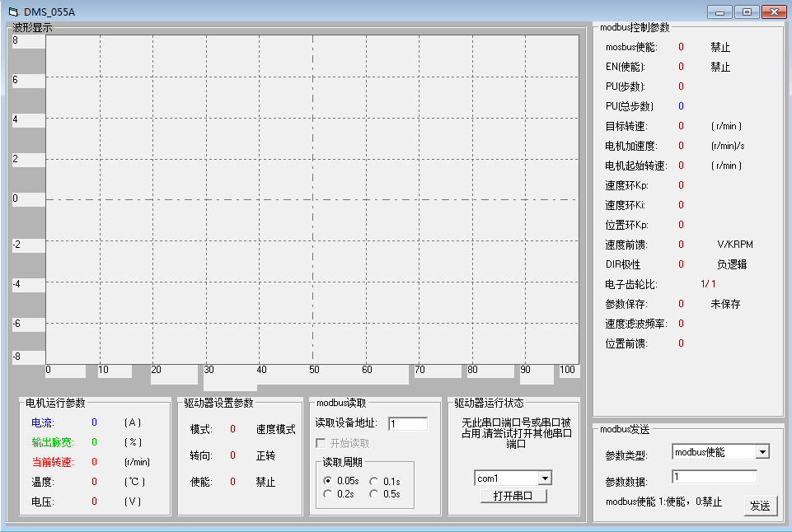Click the 未保存 parameter save status text
The width and height of the screenshot is (792, 532).
click(725, 304)
